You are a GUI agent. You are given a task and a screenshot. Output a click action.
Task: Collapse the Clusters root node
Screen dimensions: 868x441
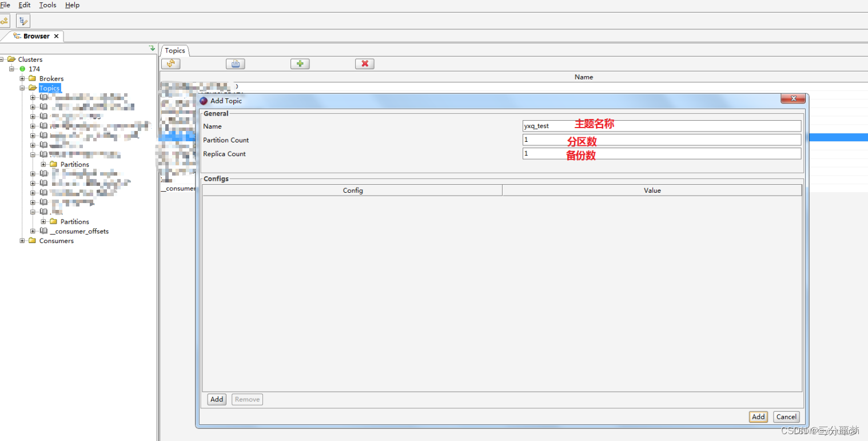coord(2,59)
